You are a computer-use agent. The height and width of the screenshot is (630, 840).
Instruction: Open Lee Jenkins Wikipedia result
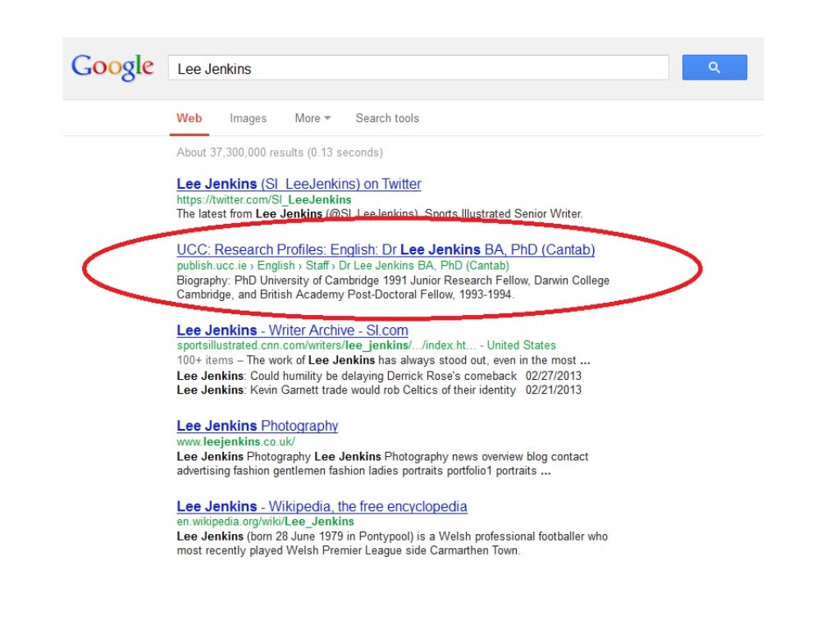coord(322,506)
